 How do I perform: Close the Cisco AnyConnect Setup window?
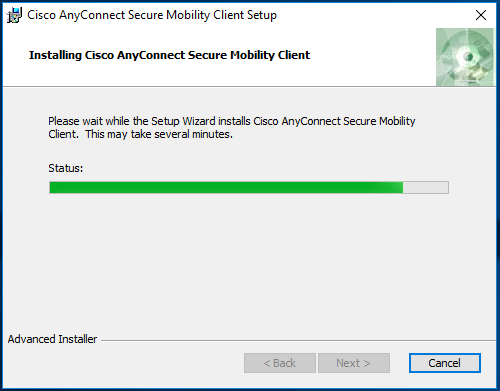click(481, 15)
